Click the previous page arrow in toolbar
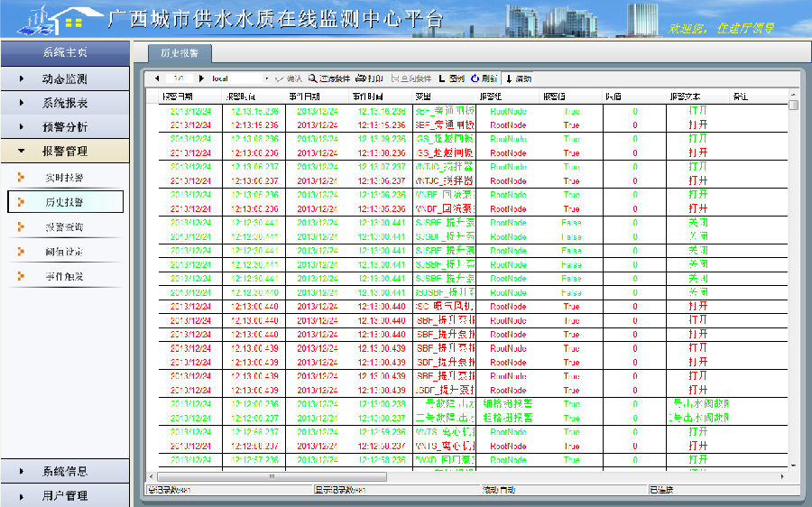This screenshot has height=507, width=812. (x=157, y=78)
